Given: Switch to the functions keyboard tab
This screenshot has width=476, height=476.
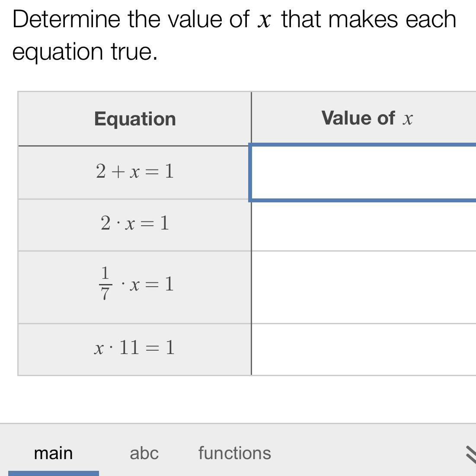Looking at the screenshot, I should 235,453.
